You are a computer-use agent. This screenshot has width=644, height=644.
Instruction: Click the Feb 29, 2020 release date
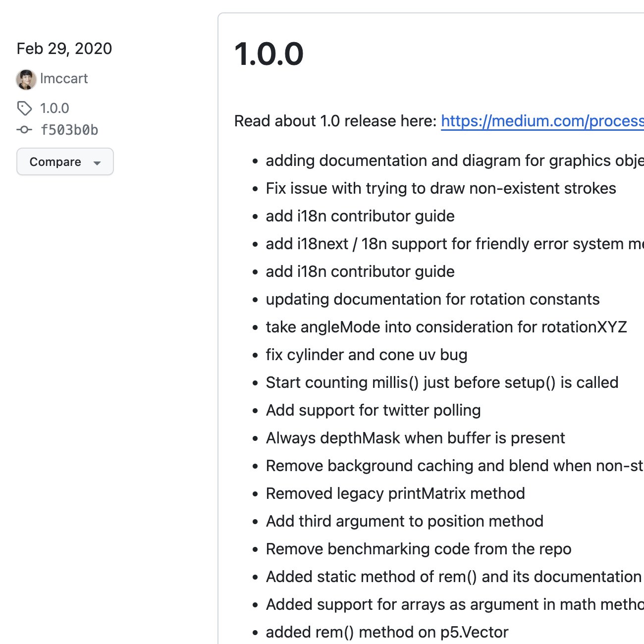[64, 49]
